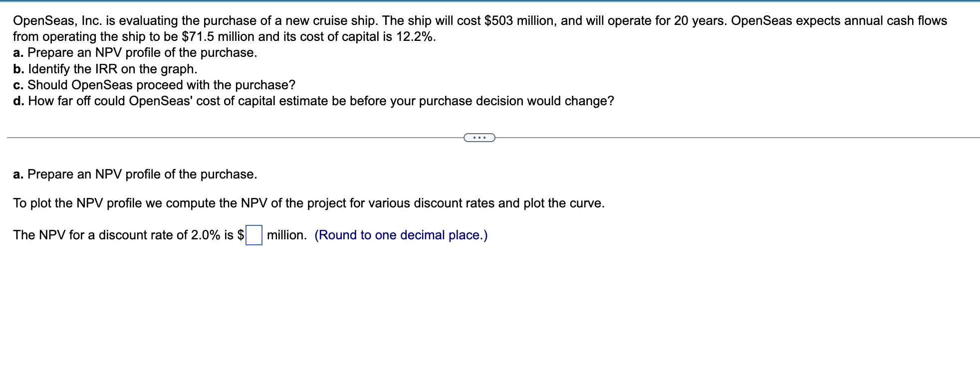
Task: Click the "How far off could OpenSeas'" question
Action: tap(321, 101)
